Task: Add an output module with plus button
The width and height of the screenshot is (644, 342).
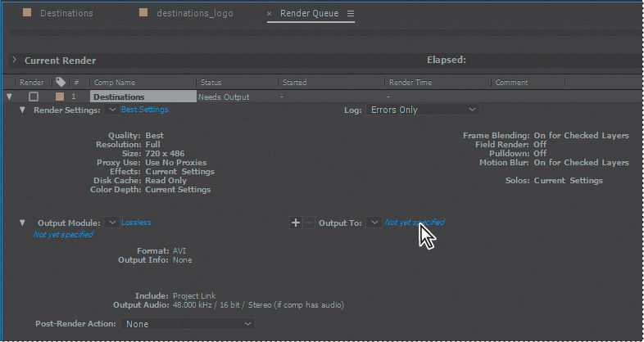Action: coord(295,223)
